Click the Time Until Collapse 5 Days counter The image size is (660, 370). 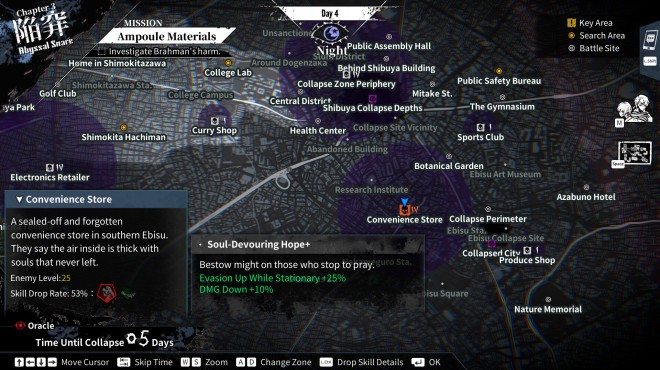(x=104, y=340)
